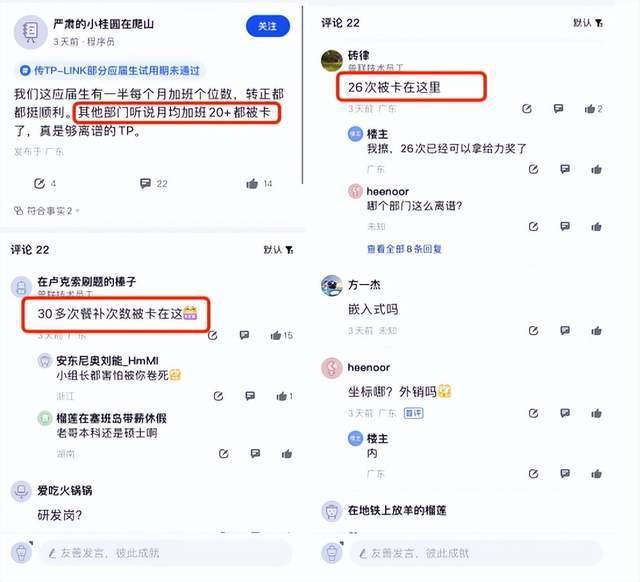Expand 查看全部8条回复 link
This screenshot has height=582, width=640.
[404, 249]
